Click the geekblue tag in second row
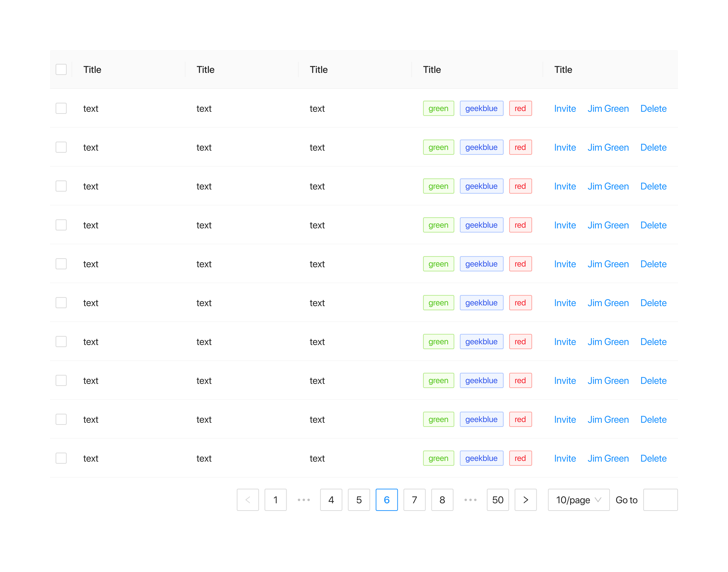Image resolution: width=728 pixels, height=572 pixels. (x=481, y=147)
